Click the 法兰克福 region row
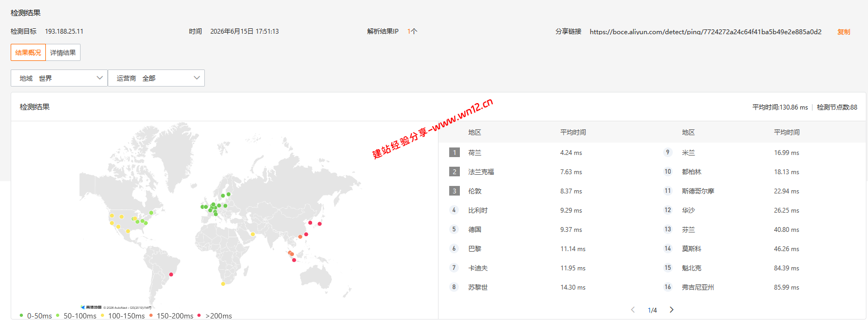The image size is (868, 327). tap(545, 172)
